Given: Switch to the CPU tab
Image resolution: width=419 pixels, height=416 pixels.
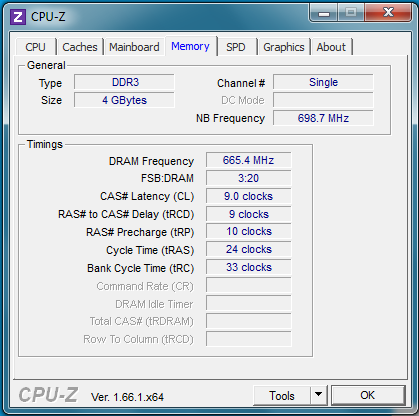Looking at the screenshot, I should 35,47.
